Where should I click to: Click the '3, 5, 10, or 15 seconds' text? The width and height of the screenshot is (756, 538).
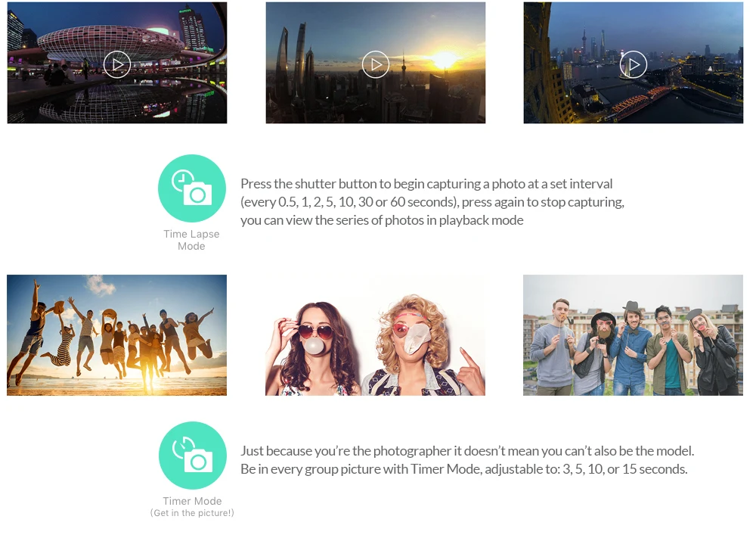pyautogui.click(x=625, y=469)
